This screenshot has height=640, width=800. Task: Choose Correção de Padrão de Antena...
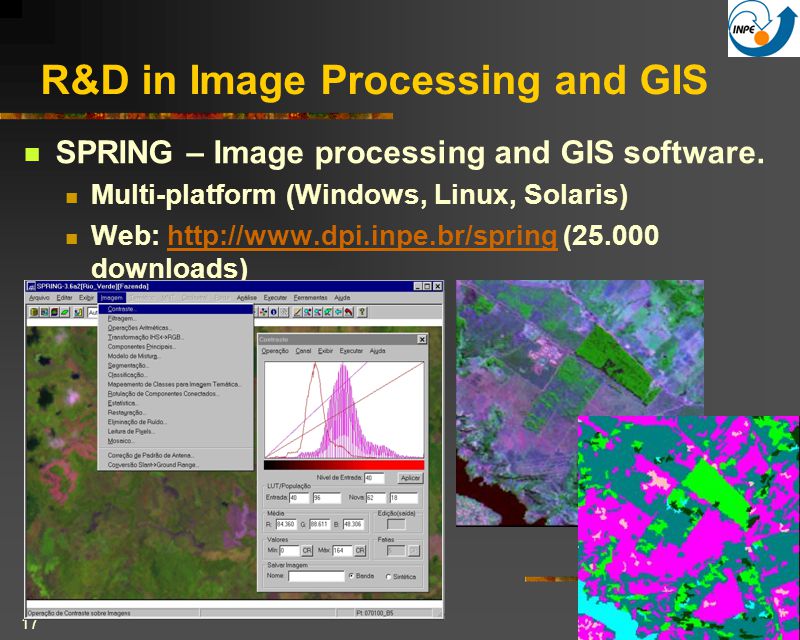(x=176, y=455)
